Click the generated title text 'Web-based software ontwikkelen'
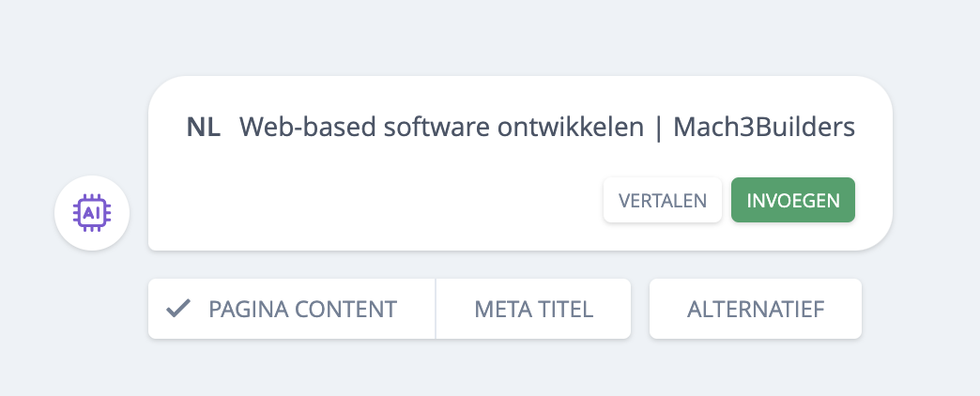The image size is (980, 396). [x=441, y=128]
